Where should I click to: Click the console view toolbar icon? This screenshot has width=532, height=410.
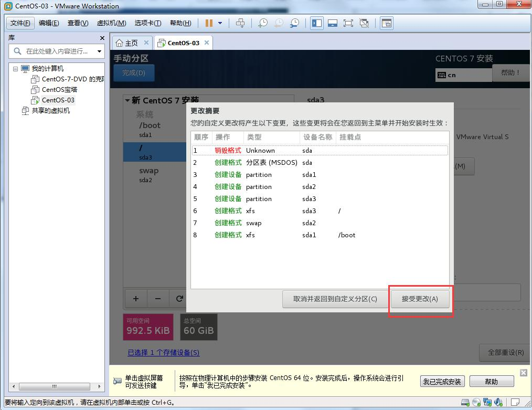pos(387,23)
